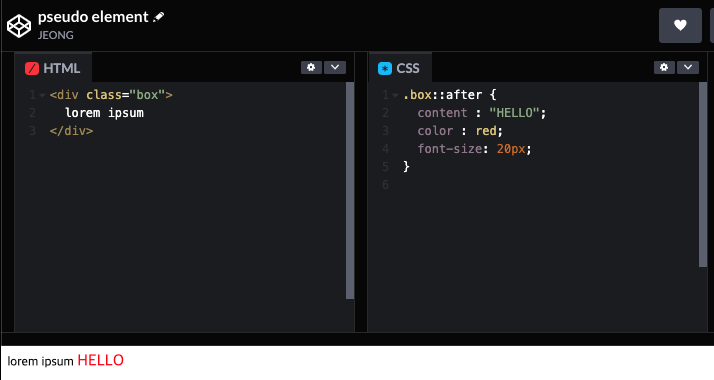Collapse CSS line 1 fold arrow
Viewport: 714px width, 380px height.
395,95
